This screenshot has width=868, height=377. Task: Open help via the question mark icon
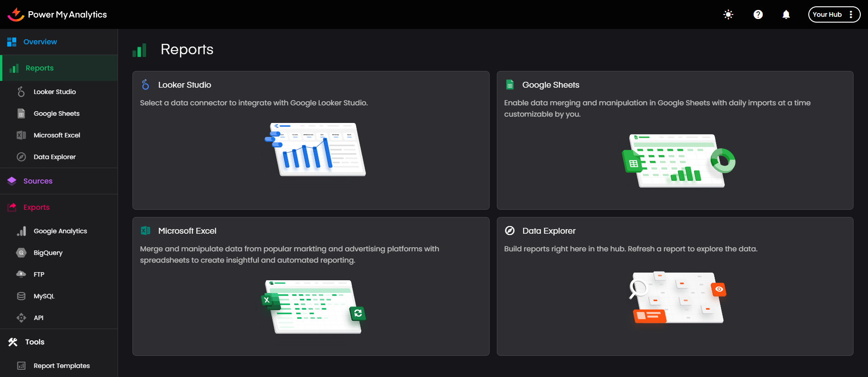(758, 14)
